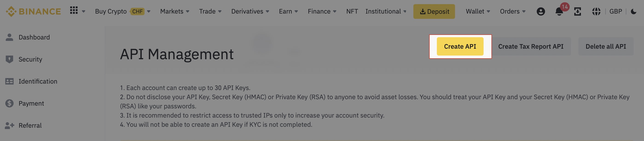Change the GBP currency selector

(x=615, y=11)
